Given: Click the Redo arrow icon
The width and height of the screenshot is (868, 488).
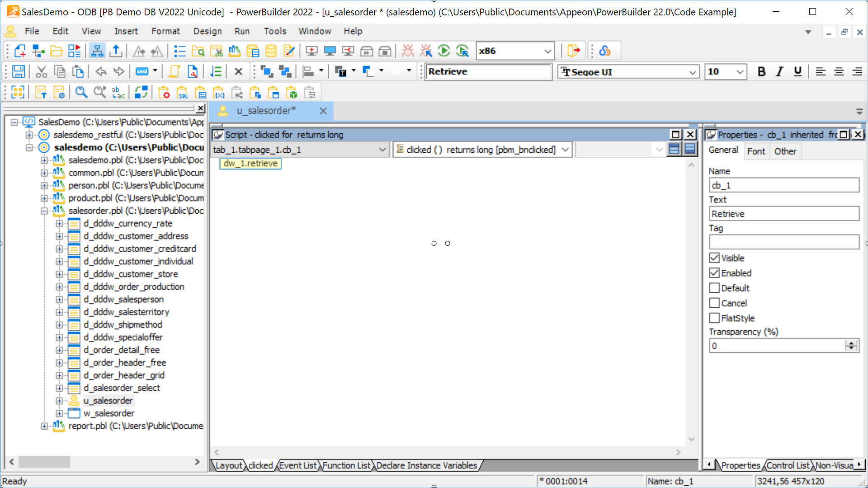Looking at the screenshot, I should (x=119, y=71).
